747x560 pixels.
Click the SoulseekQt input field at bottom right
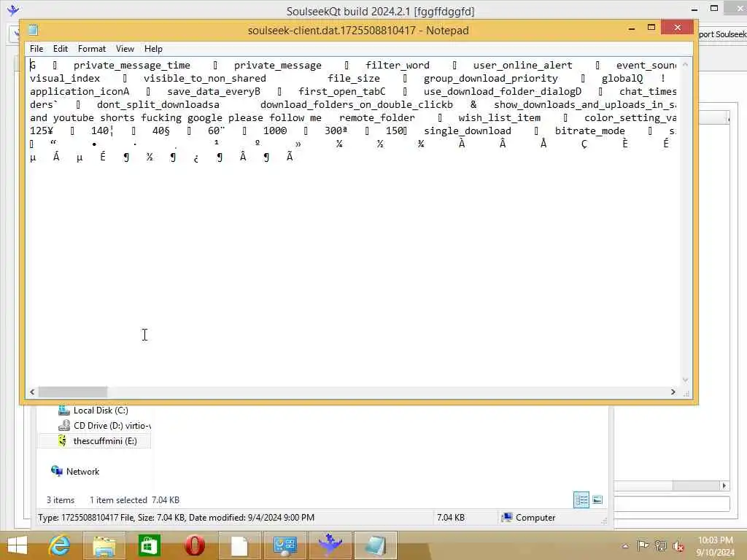click(x=672, y=504)
